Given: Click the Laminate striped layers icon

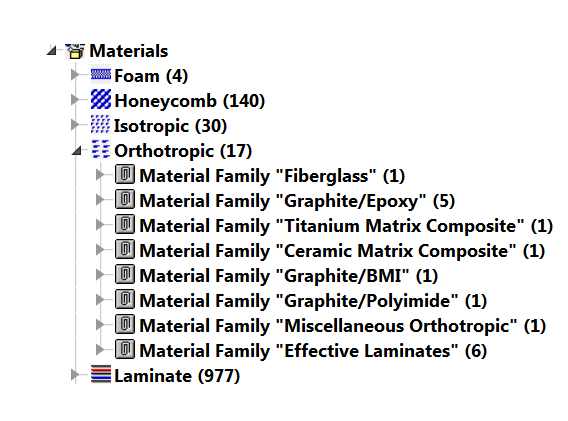Looking at the screenshot, I should click(101, 374).
